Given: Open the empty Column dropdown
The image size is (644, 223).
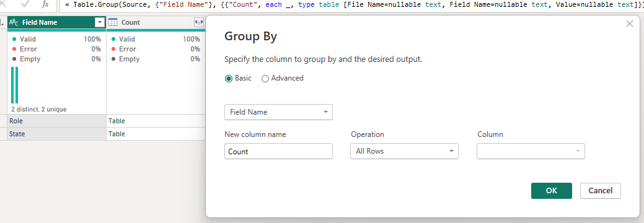Looking at the screenshot, I should pyautogui.click(x=531, y=151).
